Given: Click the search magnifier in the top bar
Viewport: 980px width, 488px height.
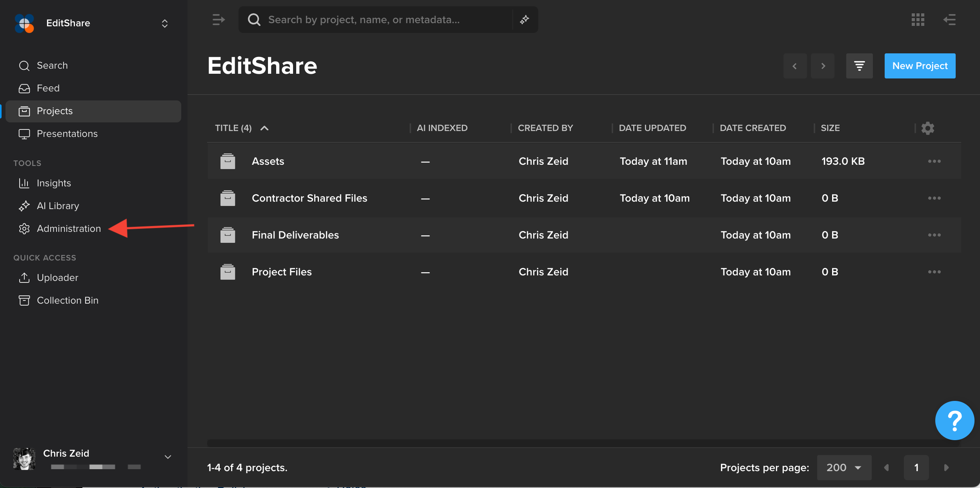Looking at the screenshot, I should (254, 20).
